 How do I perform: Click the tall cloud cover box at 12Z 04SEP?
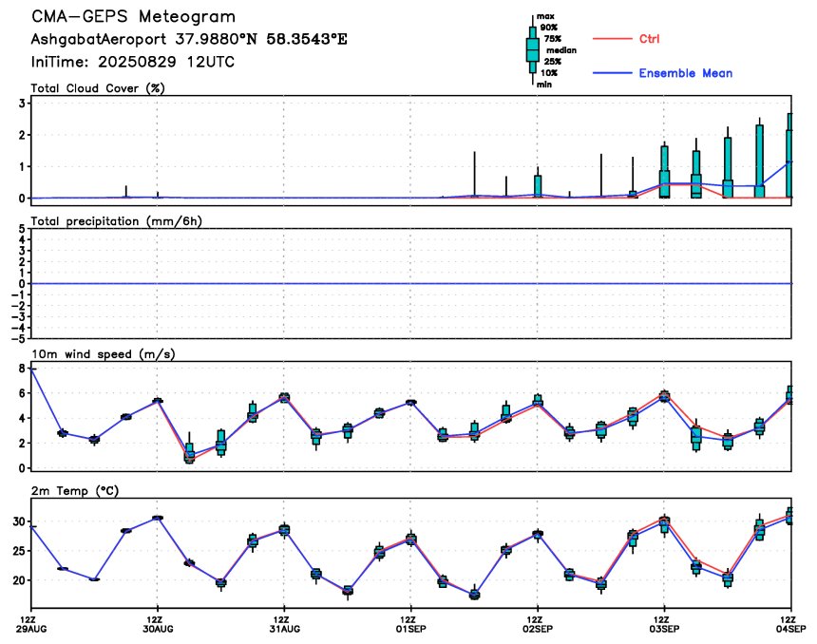pyautogui.click(x=789, y=156)
